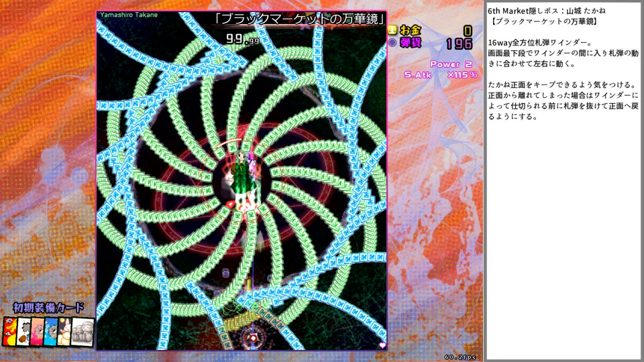Click the spell timer 99.99

point(242,39)
